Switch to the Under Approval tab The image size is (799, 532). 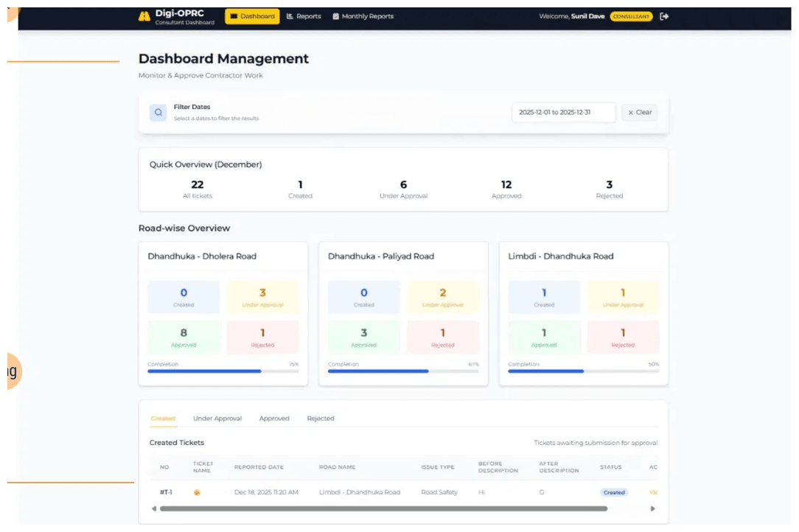click(x=217, y=419)
